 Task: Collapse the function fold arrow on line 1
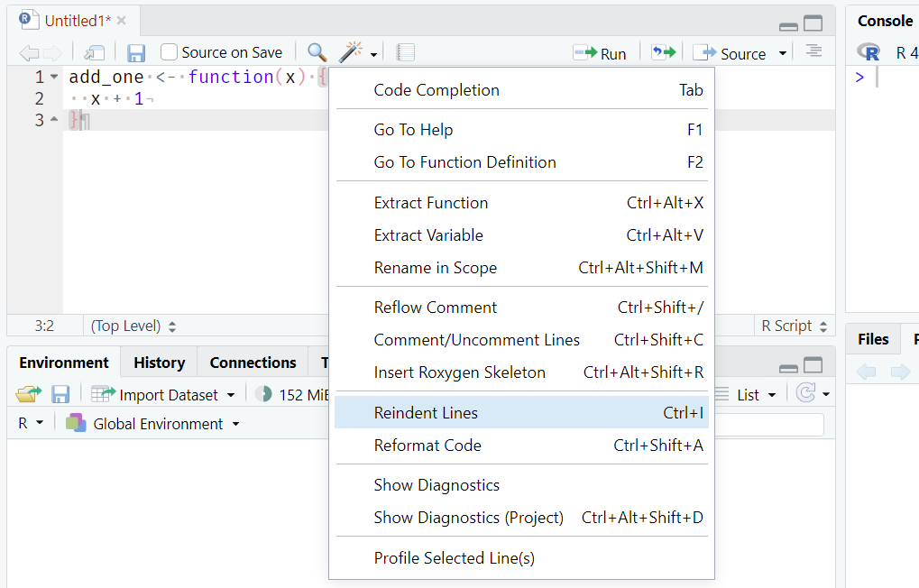click(54, 78)
